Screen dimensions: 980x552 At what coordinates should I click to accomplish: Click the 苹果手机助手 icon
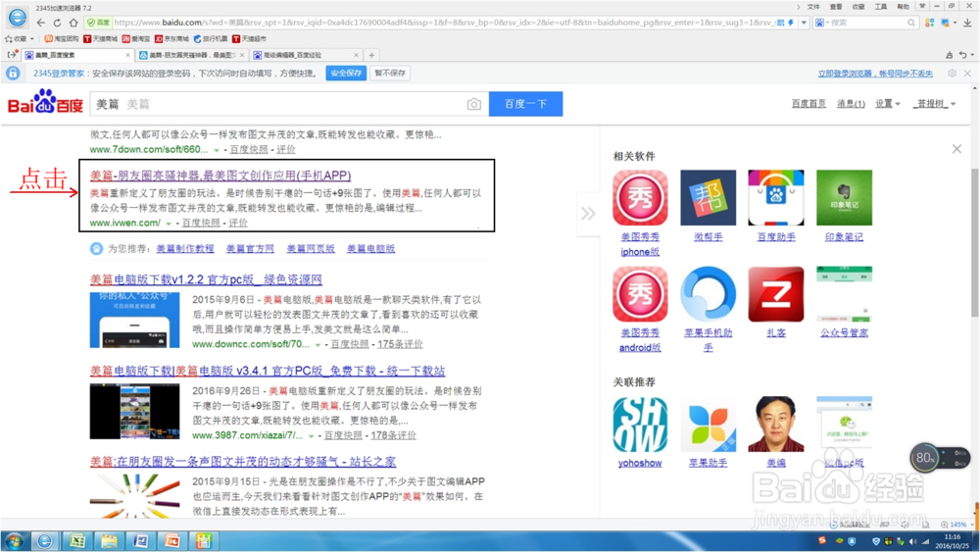pyautogui.click(x=709, y=294)
